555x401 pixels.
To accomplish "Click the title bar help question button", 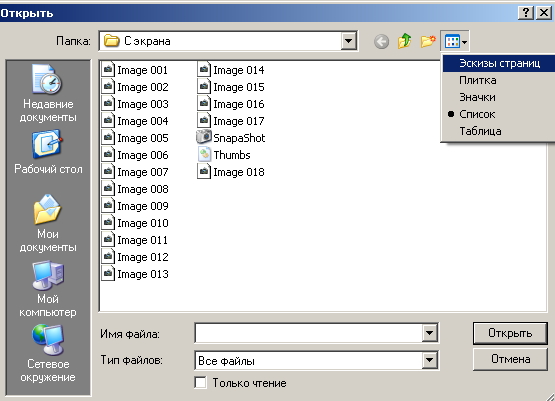I will point(526,13).
